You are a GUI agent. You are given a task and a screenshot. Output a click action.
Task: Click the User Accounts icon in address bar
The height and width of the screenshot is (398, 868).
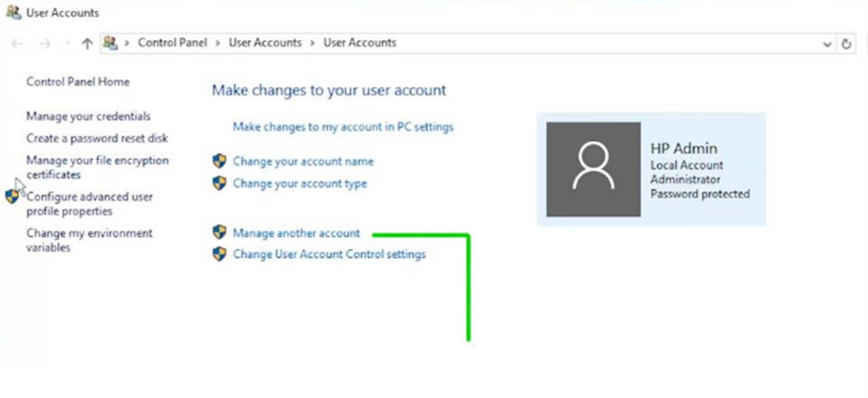110,43
